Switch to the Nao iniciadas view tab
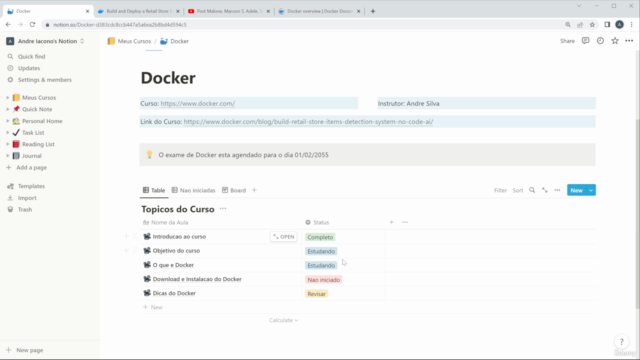The image size is (640, 360). pyautogui.click(x=193, y=190)
